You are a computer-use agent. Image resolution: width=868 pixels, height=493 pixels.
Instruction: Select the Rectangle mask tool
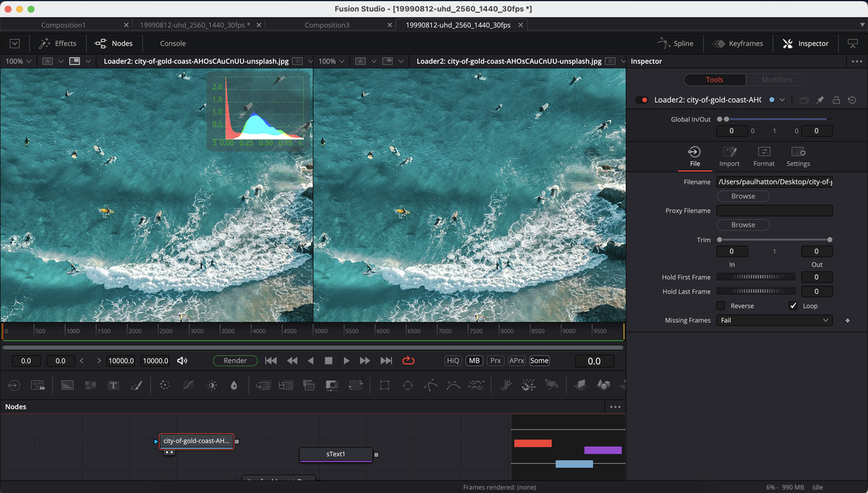[385, 385]
